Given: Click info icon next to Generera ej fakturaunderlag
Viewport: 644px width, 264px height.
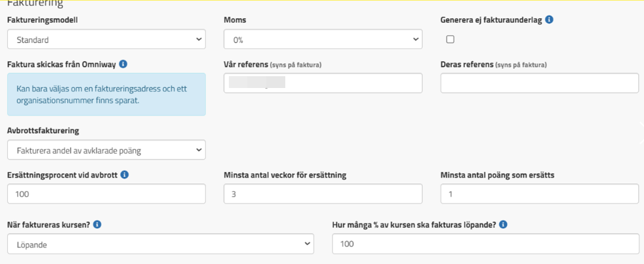Looking at the screenshot, I should (x=549, y=20).
